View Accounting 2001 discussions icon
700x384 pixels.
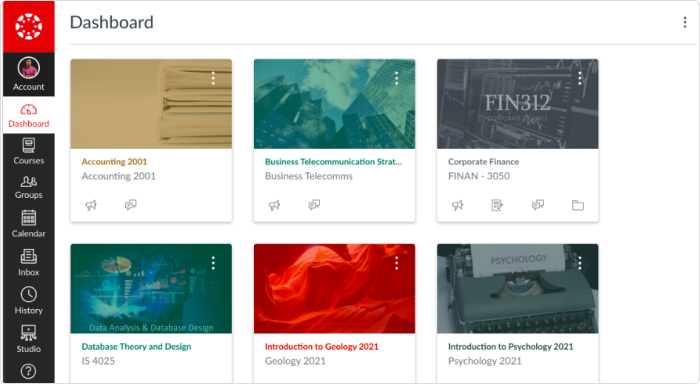[131, 205]
